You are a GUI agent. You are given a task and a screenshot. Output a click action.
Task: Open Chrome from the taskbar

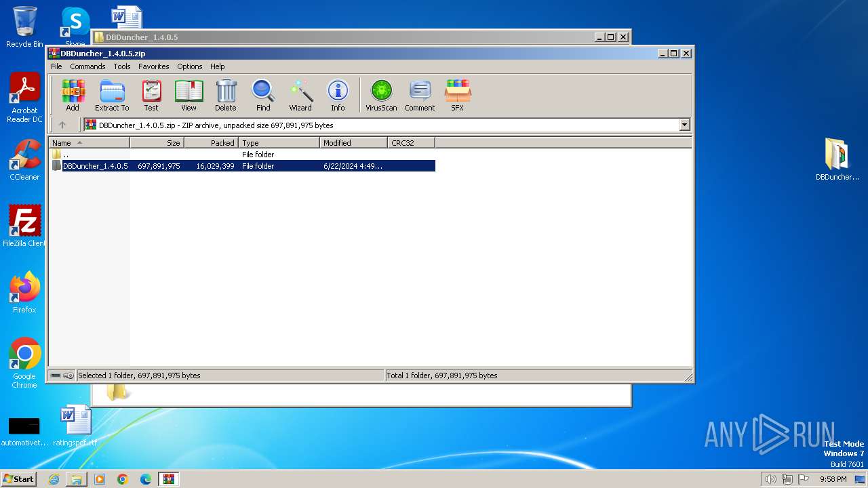pos(123,479)
